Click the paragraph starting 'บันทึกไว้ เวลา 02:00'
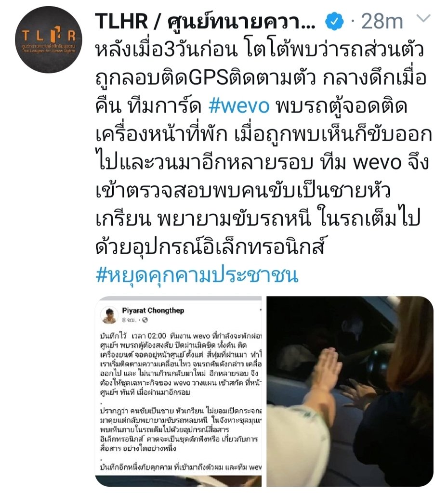The width and height of the screenshot is (448, 493). [181, 364]
